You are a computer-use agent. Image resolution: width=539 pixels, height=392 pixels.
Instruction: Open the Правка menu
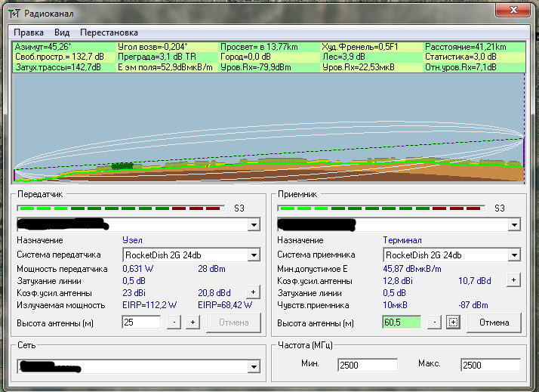click(x=29, y=32)
